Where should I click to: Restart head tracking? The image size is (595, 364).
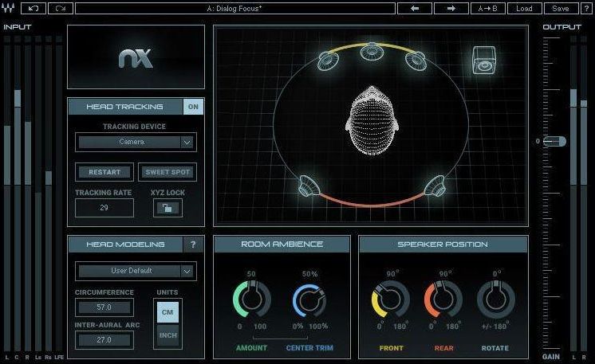104,172
